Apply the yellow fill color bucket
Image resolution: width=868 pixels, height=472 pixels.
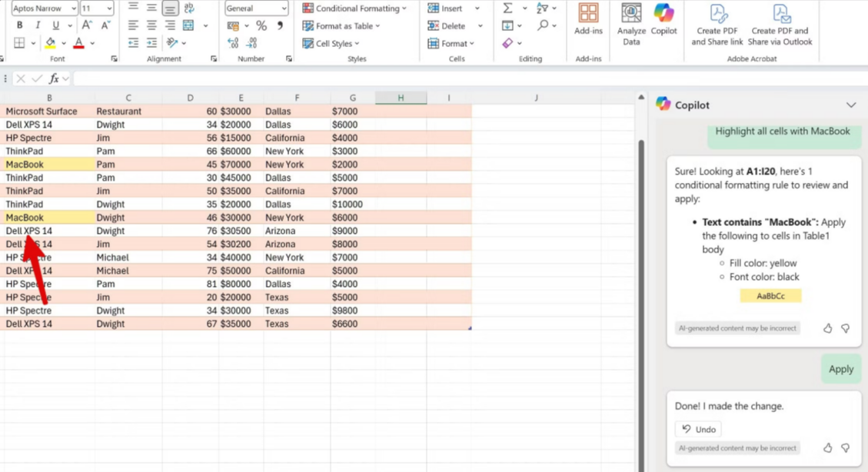[x=51, y=42]
